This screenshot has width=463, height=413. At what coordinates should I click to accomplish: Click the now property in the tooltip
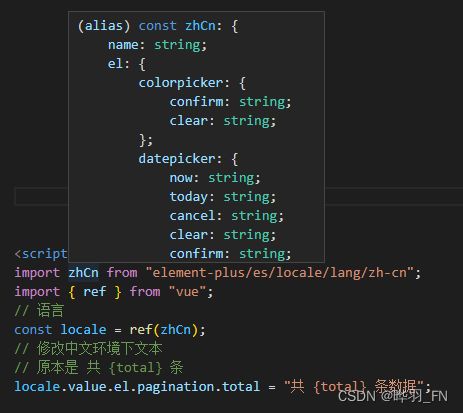point(181,178)
